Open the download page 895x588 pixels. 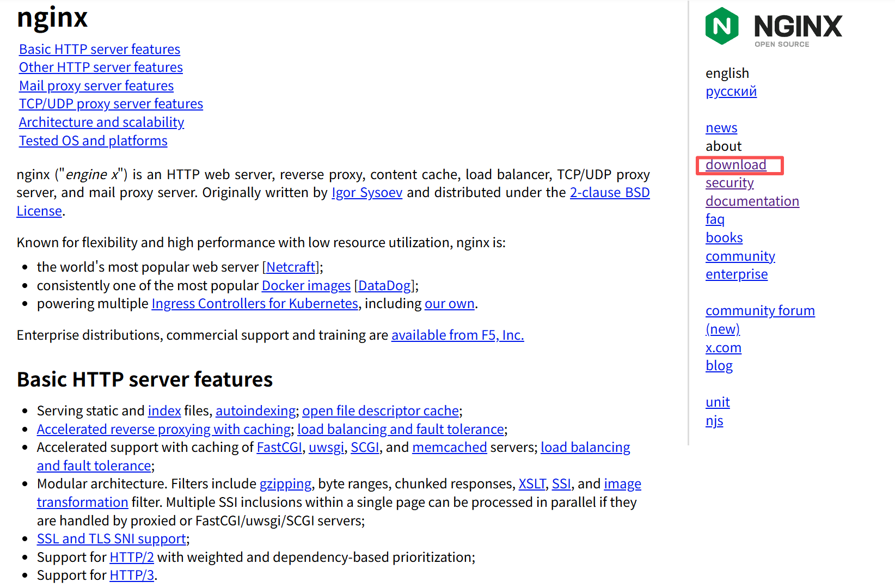(736, 164)
